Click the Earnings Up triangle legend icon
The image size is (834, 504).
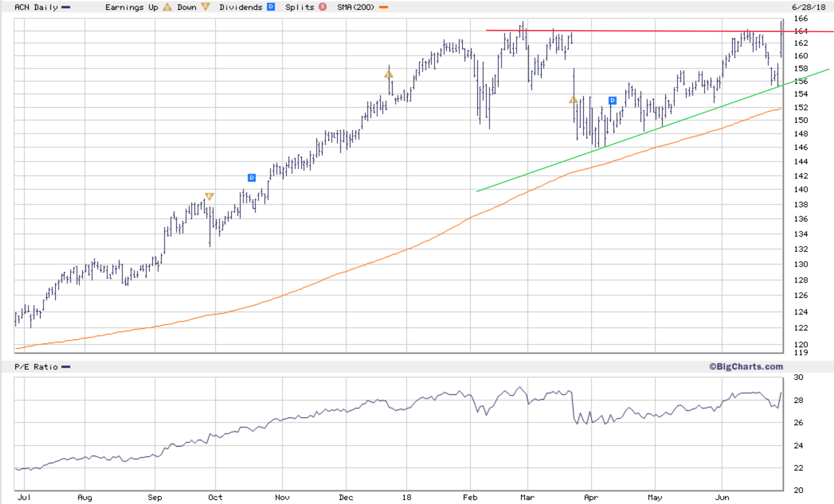point(168,7)
